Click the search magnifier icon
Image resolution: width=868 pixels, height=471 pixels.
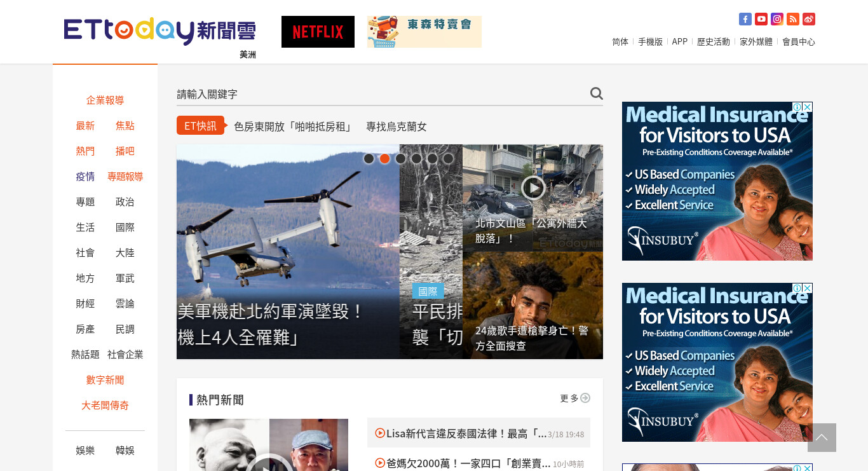(596, 93)
